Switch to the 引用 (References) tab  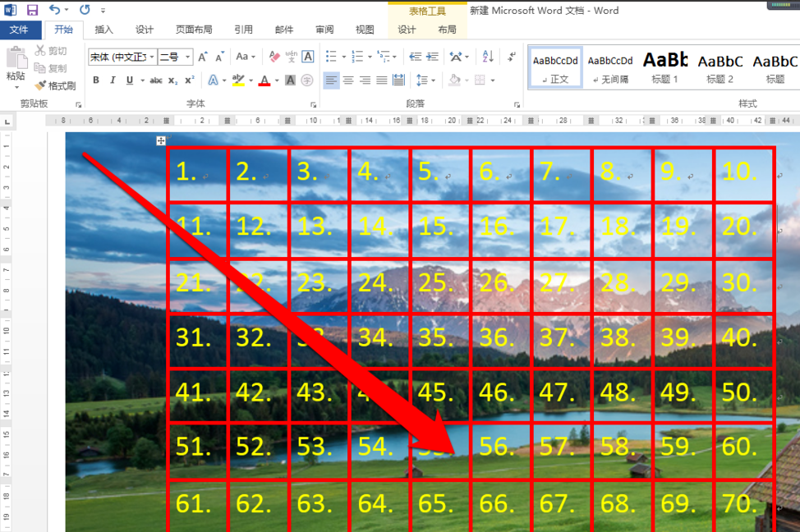[x=243, y=30]
